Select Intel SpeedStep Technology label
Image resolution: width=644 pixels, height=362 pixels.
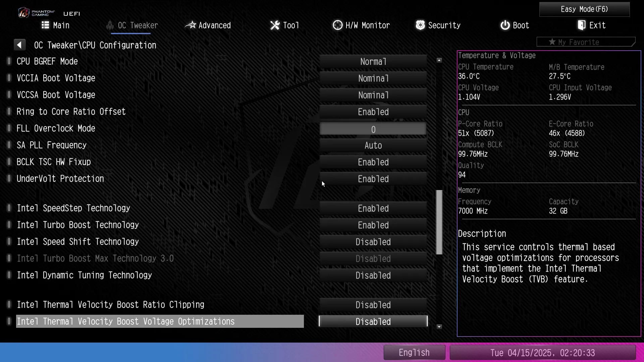[73, 208]
